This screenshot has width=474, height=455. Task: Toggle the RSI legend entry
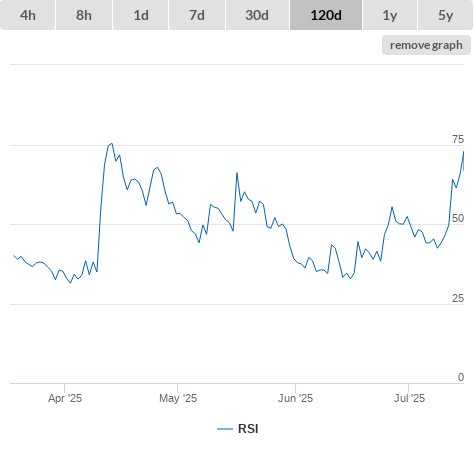[x=238, y=429]
